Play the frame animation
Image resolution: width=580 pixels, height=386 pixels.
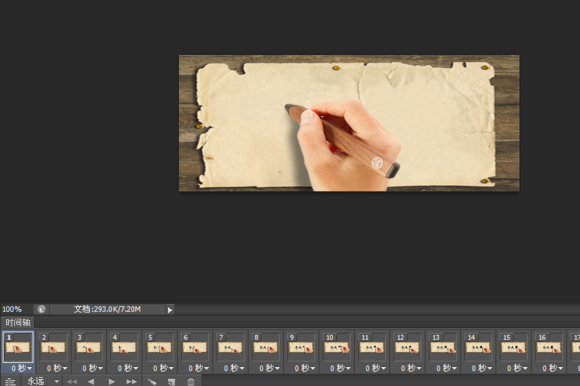tap(111, 381)
